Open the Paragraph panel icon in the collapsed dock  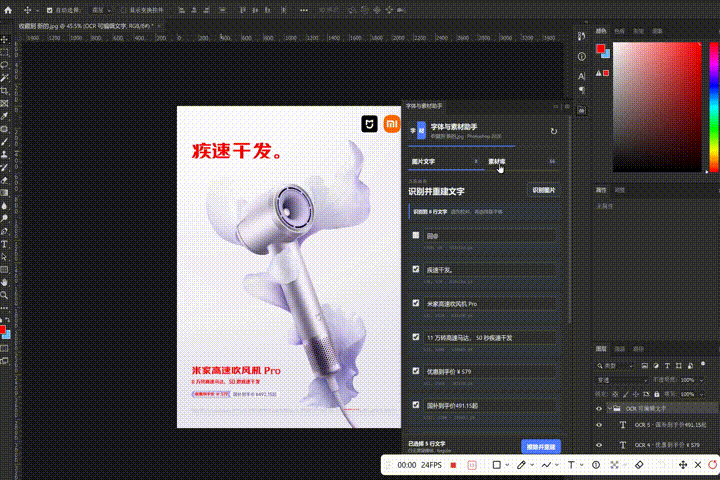click(x=582, y=90)
